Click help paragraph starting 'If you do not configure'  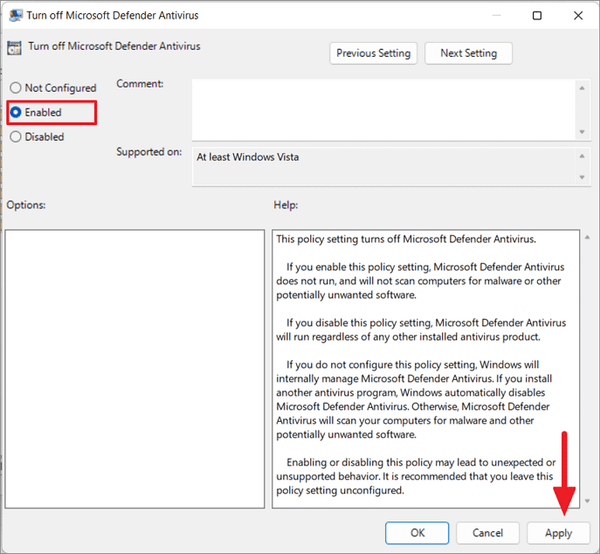(x=414, y=399)
